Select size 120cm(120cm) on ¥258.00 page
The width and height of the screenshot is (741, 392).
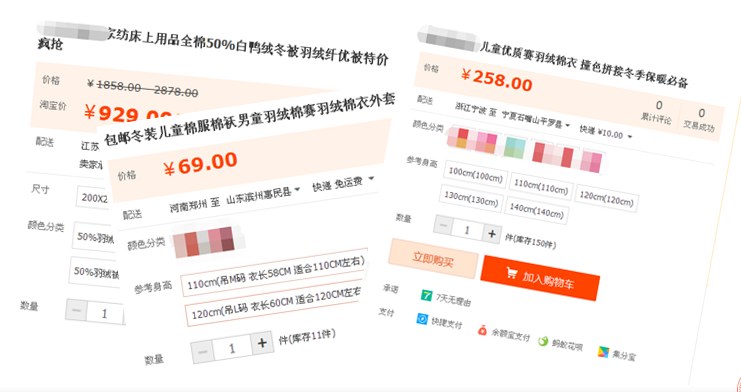coord(607,199)
